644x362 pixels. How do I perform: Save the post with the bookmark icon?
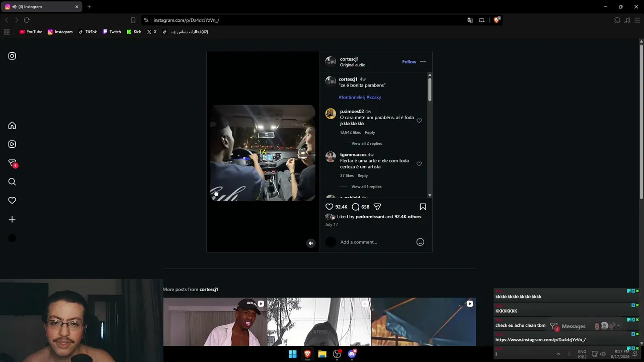click(423, 207)
